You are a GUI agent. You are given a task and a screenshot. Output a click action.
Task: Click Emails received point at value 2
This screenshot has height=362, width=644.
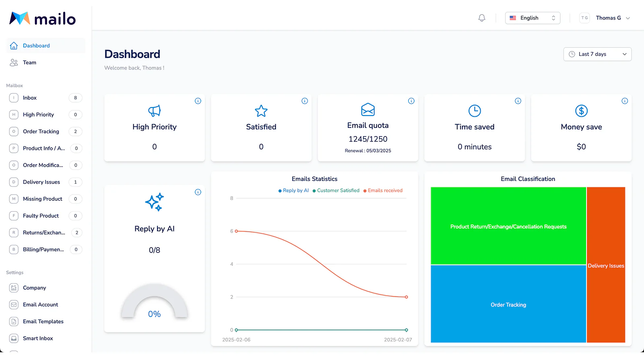point(407,297)
